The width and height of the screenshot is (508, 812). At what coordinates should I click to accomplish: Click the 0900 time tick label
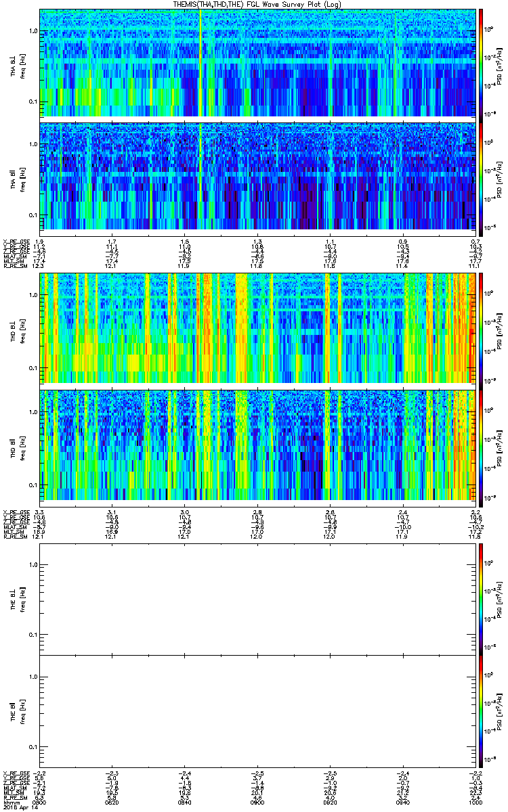coord(257,801)
